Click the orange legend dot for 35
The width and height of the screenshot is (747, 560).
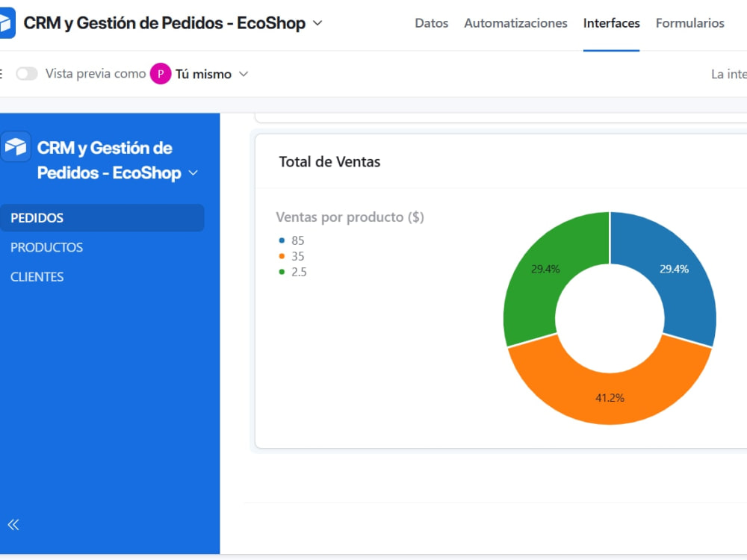282,256
